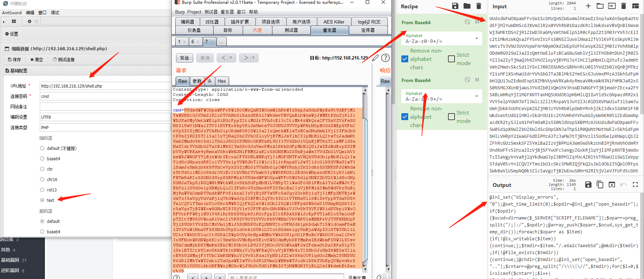Set breakpoint on the first From Base64
644x279 pixels.
(x=477, y=22)
